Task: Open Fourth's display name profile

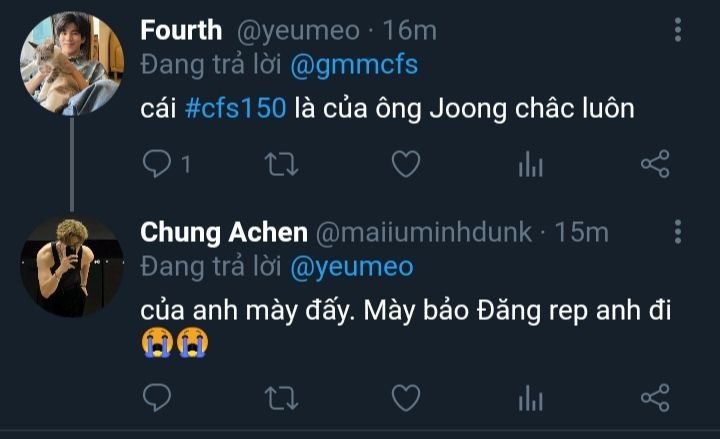Action: pyautogui.click(x=181, y=30)
